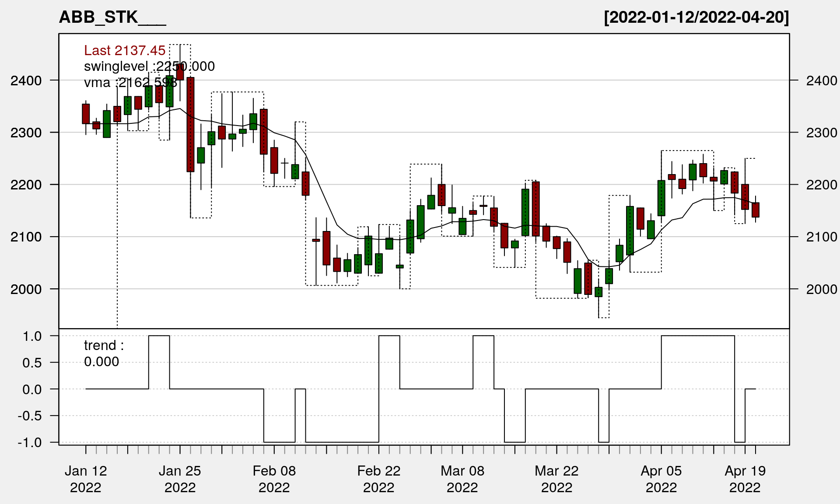Click the left axis 2200 price label

click(26, 185)
